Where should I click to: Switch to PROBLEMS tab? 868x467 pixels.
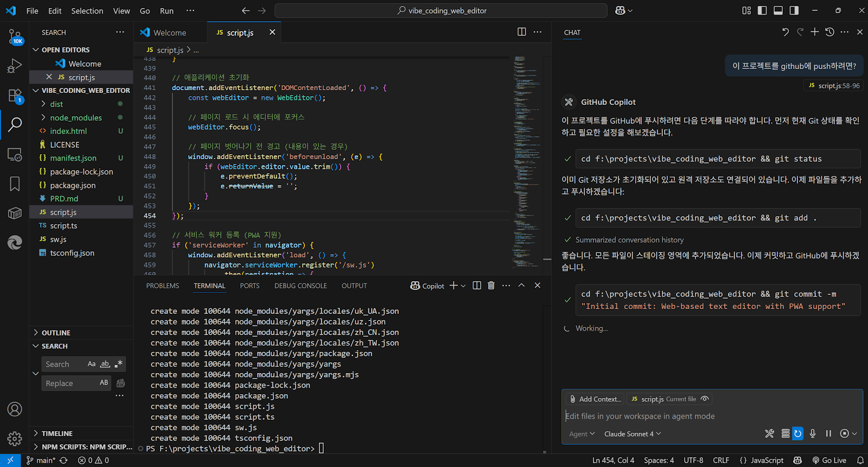[x=162, y=286]
